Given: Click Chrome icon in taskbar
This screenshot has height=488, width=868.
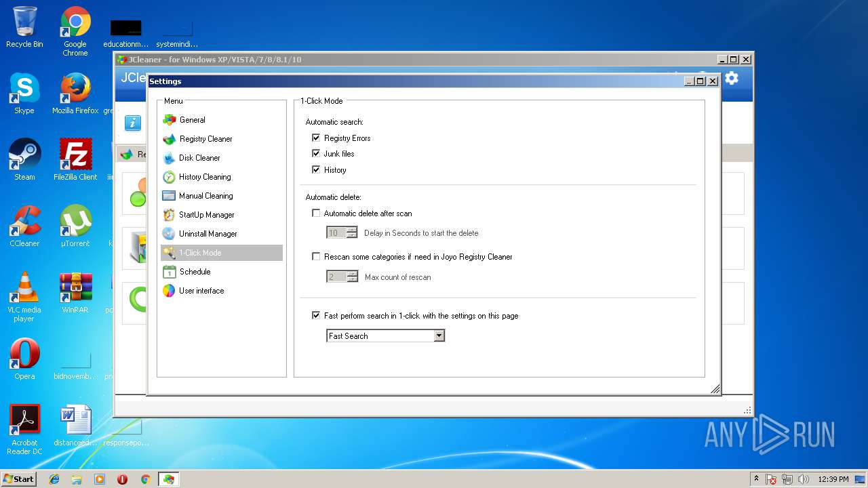Looking at the screenshot, I should tap(145, 479).
